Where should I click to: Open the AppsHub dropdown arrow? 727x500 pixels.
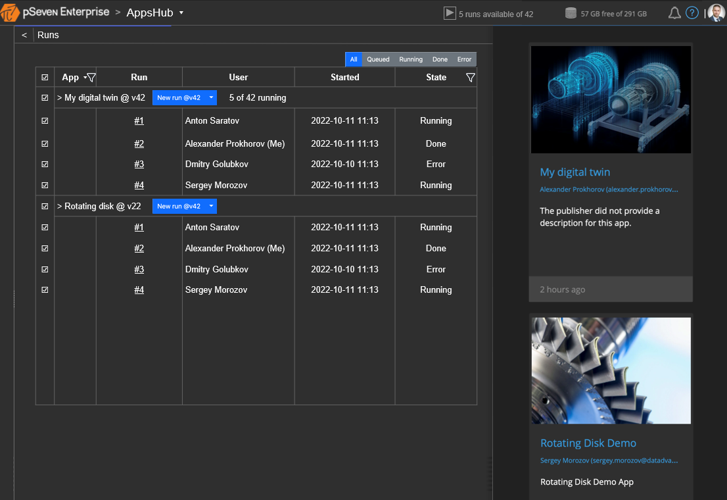click(181, 13)
